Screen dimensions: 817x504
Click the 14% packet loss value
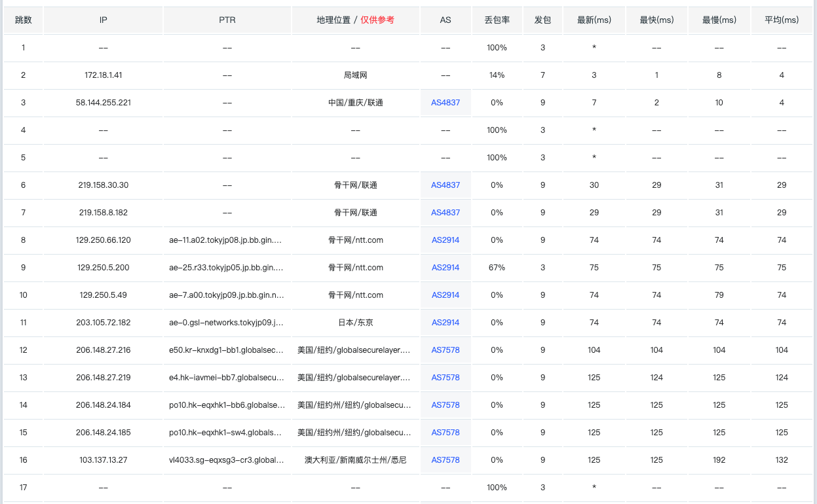pyautogui.click(x=497, y=75)
